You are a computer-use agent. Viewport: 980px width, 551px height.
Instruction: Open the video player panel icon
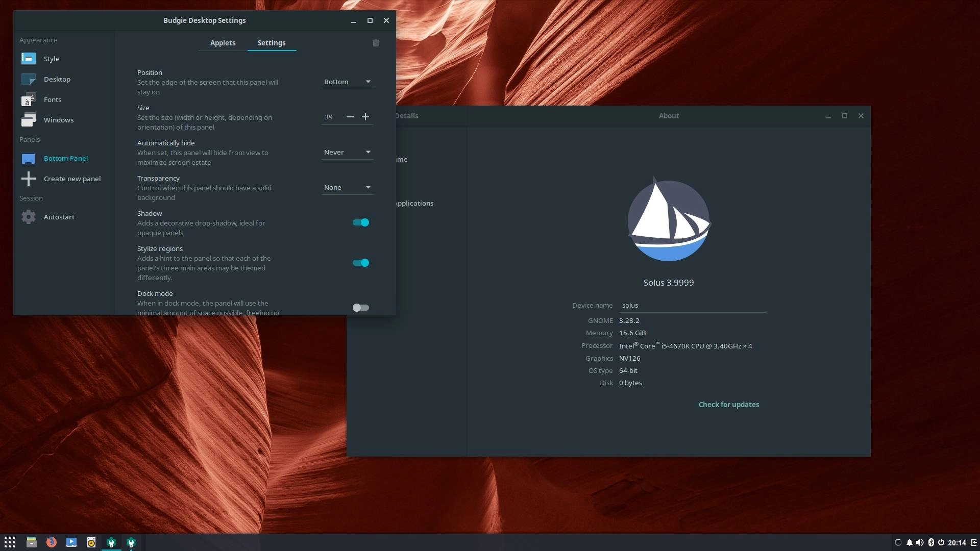[x=71, y=542]
